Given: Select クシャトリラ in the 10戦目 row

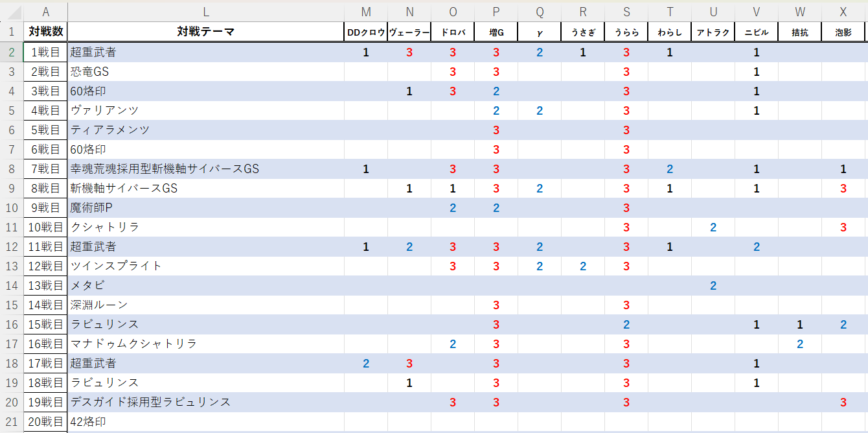Looking at the screenshot, I should tap(205, 227).
